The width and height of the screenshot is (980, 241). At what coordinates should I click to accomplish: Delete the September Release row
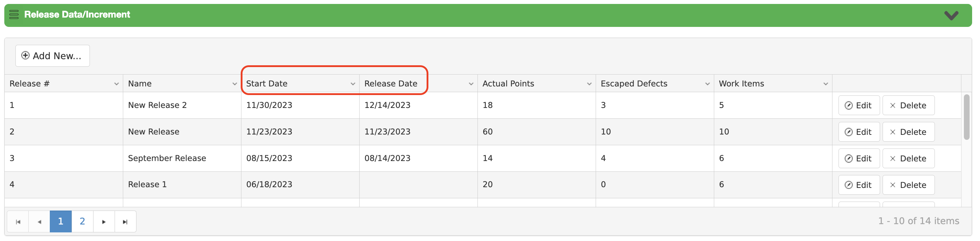(908, 159)
